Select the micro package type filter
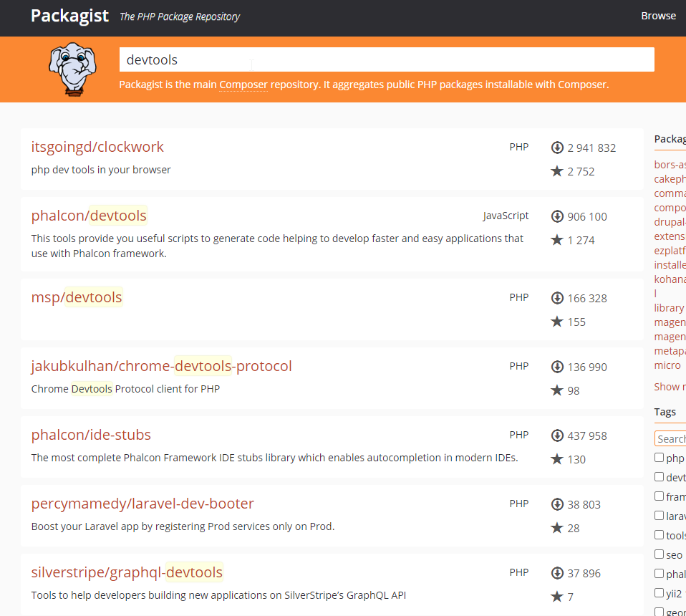686x616 pixels. click(x=667, y=365)
